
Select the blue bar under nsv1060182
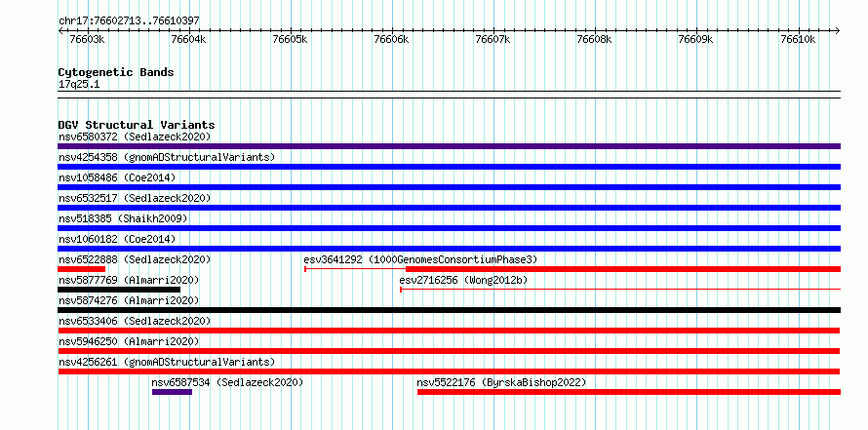449,249
